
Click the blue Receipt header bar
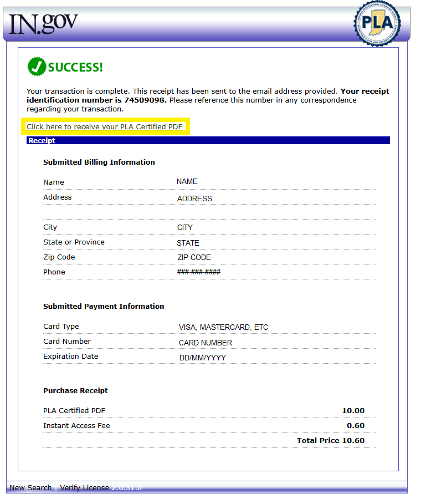coord(208,141)
